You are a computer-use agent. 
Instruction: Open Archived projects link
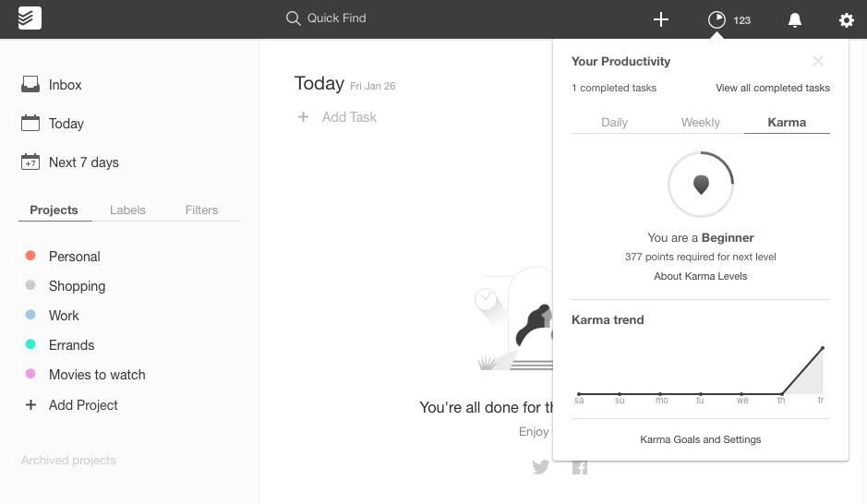(68, 461)
